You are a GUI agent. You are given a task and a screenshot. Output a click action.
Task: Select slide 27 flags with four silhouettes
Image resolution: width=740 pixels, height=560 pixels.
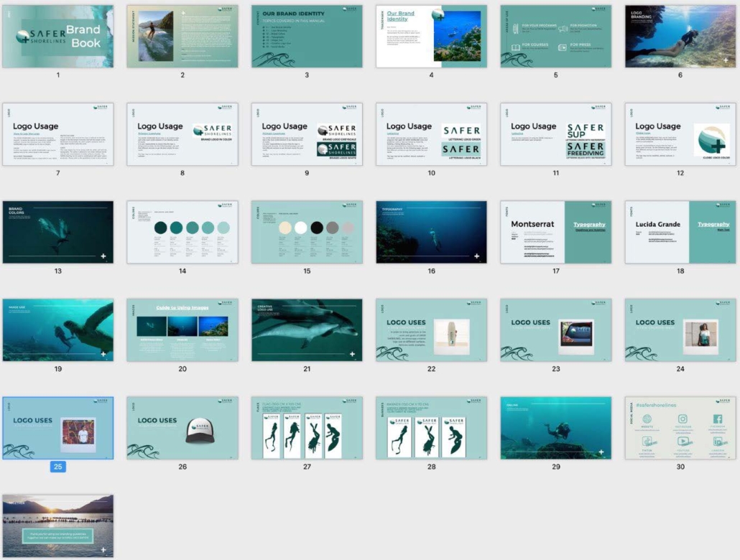point(307,428)
